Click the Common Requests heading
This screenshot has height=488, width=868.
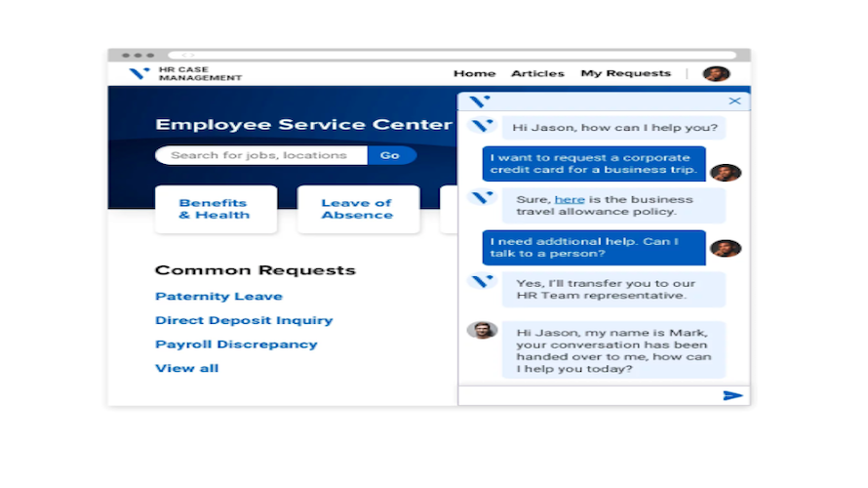pos(256,270)
